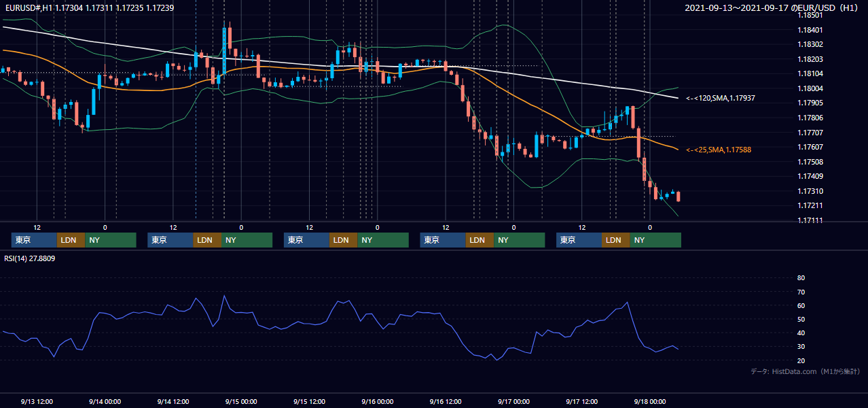Image resolution: width=868 pixels, height=408 pixels.
Task: Click price level 1.17211 on axis
Action: coord(810,205)
